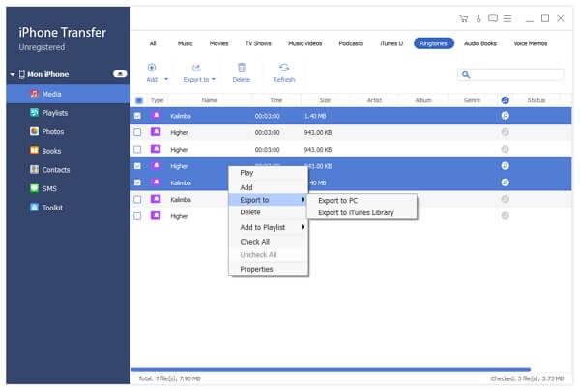Click the size '943.00 KB' in second row

tap(318, 132)
